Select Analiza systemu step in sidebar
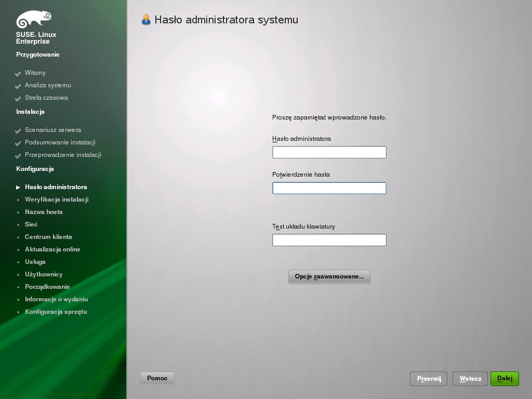The height and width of the screenshot is (399, 532). (x=48, y=86)
